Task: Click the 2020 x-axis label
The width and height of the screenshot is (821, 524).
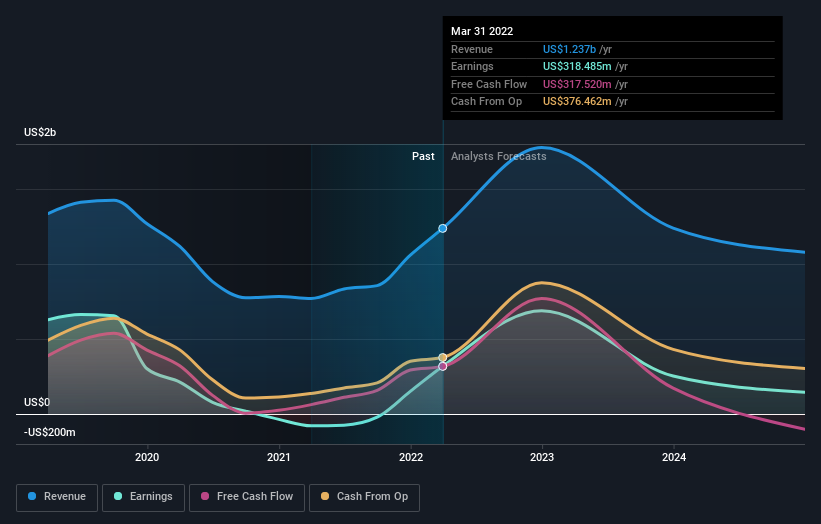Action: click(147, 457)
